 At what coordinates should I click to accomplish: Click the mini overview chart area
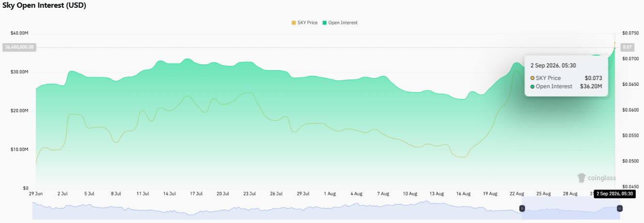[x=326, y=207]
